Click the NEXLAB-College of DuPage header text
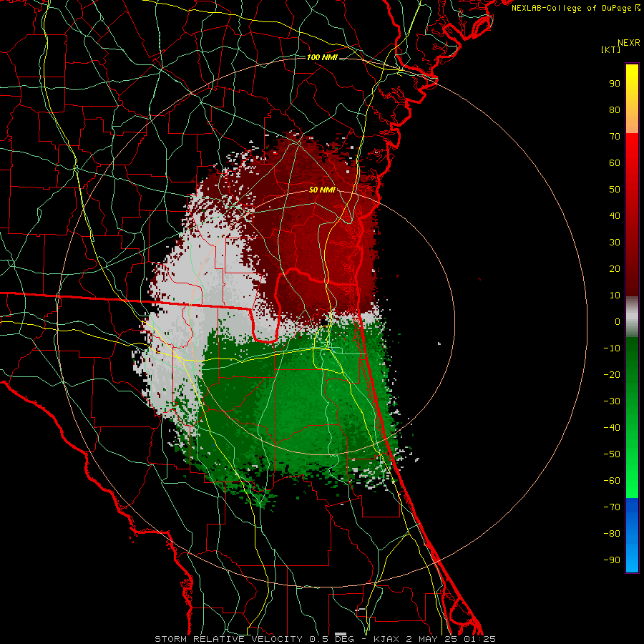Screen dimensions: 644x644 tap(575, 8)
